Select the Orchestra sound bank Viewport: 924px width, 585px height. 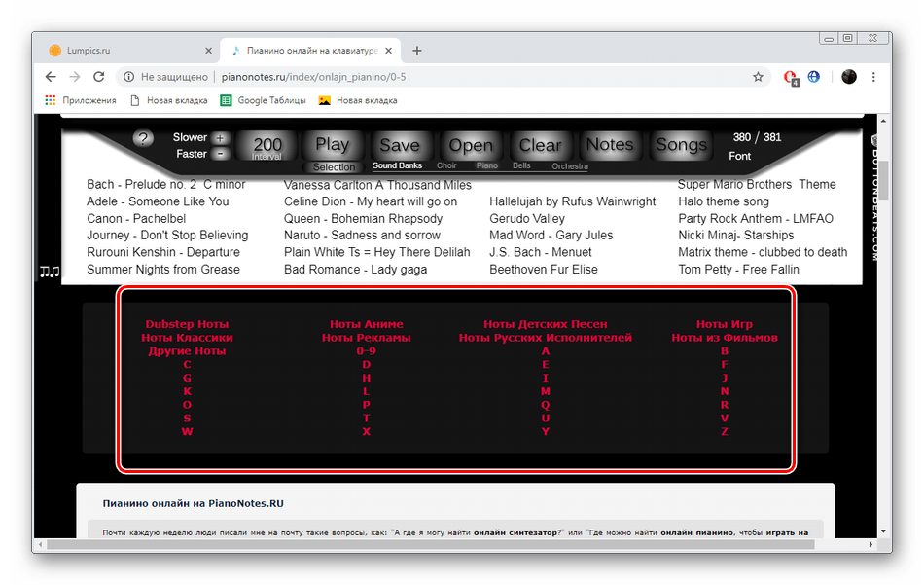coord(570,166)
